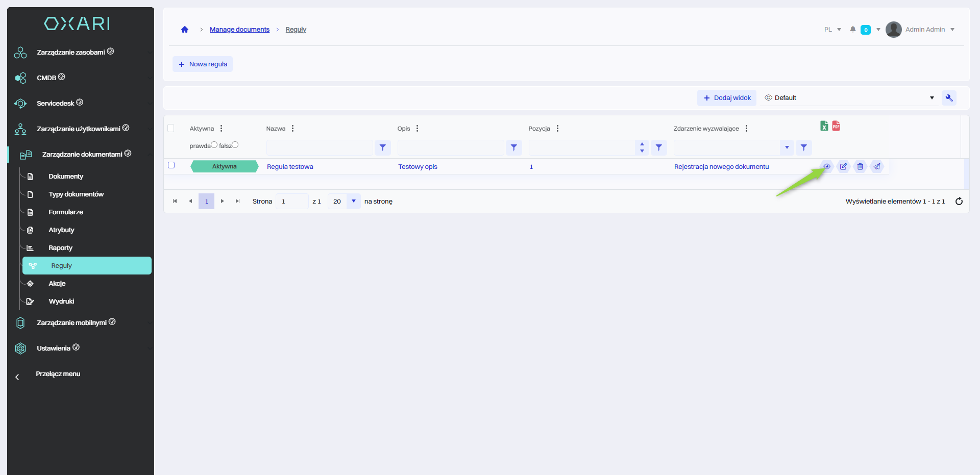Click the eye preview icon for Reguła testowa
Screen dimensions: 980x475
(x=827, y=166)
